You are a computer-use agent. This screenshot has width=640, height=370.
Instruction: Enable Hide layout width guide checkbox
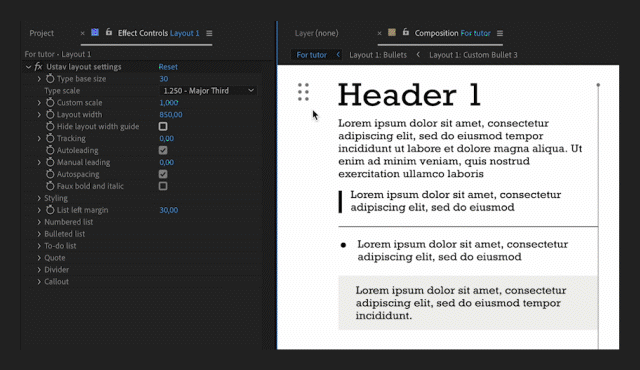click(163, 126)
